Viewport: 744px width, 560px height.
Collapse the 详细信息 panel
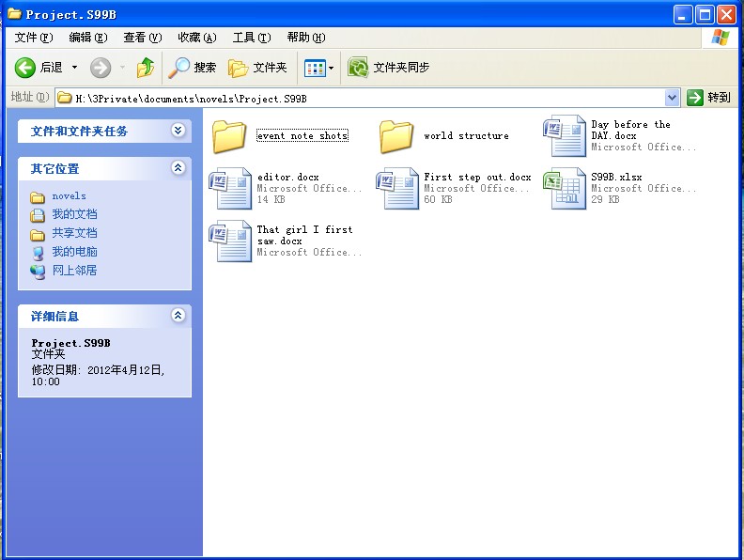178,315
